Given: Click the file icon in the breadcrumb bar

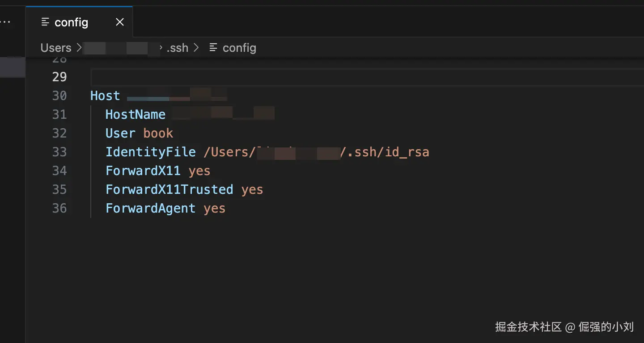Looking at the screenshot, I should (x=214, y=47).
